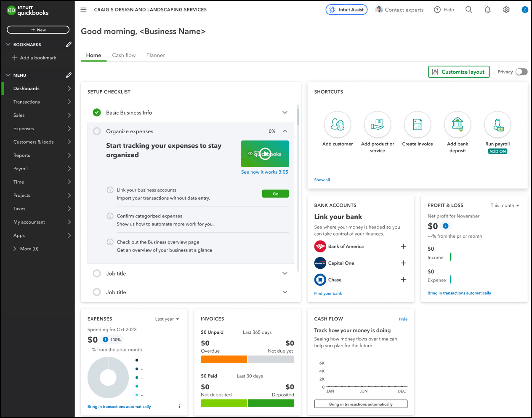Open the Expenses widget three-dot menu
Viewport: 532px width, 418px height.
click(x=179, y=407)
